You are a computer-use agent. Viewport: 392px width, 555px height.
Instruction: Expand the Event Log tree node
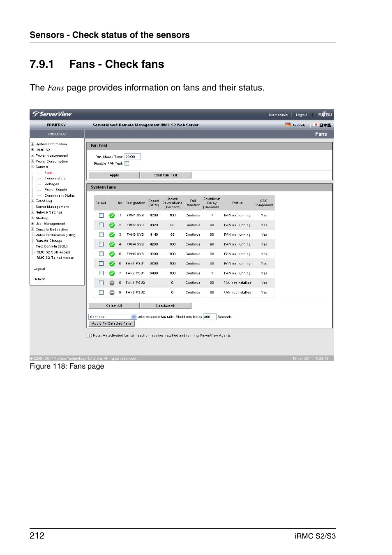pos(32,201)
